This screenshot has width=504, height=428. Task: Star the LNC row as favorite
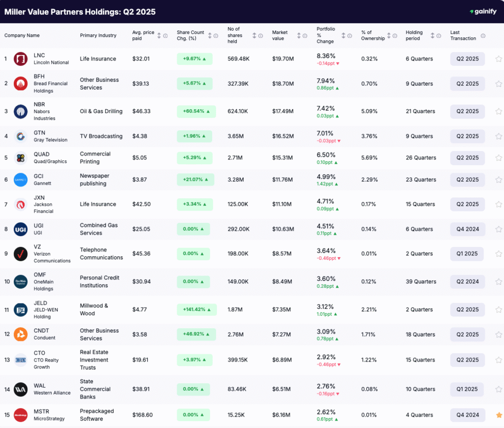point(499,59)
